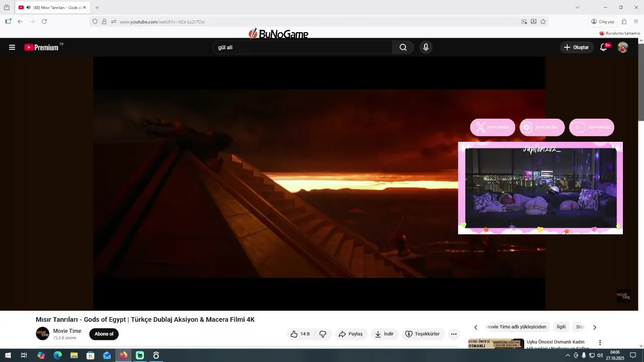Download video with İndir button
Viewport: 644px width, 362px height.
tap(384, 334)
